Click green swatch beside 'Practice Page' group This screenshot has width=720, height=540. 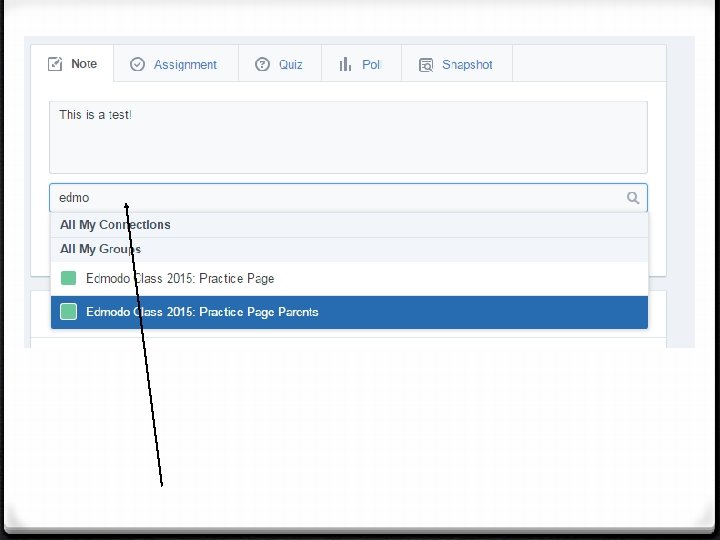(68, 278)
